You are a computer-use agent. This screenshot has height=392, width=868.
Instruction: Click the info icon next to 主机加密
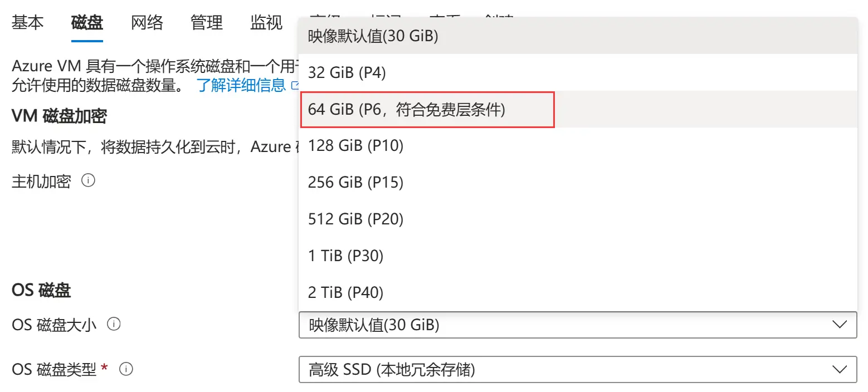pyautogui.click(x=88, y=181)
